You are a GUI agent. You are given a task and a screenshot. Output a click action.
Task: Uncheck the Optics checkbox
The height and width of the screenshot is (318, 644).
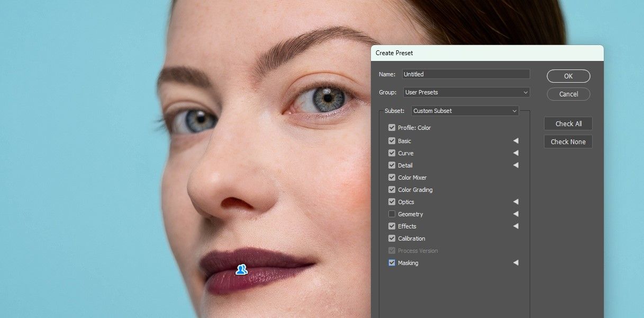(x=392, y=202)
